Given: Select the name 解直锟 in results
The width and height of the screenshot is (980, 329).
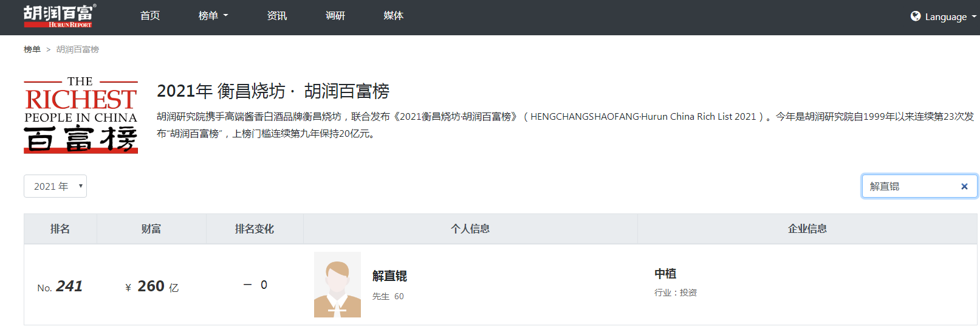Looking at the screenshot, I should pos(389,276).
